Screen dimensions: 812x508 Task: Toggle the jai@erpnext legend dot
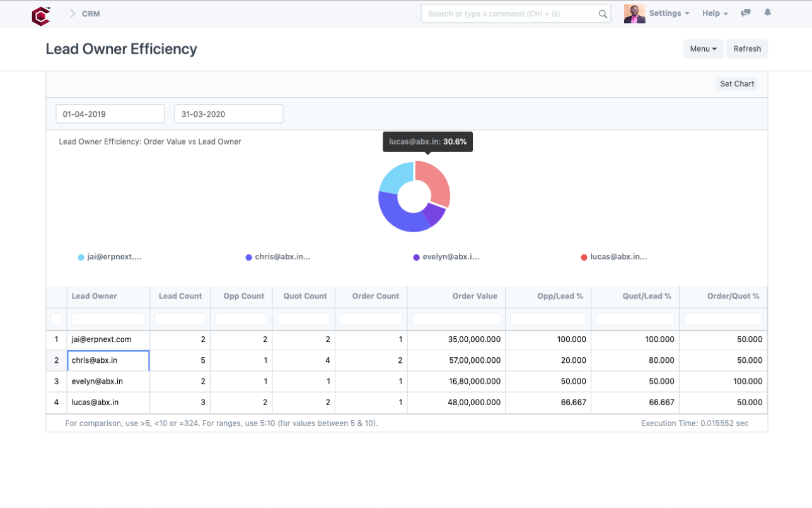pyautogui.click(x=81, y=257)
